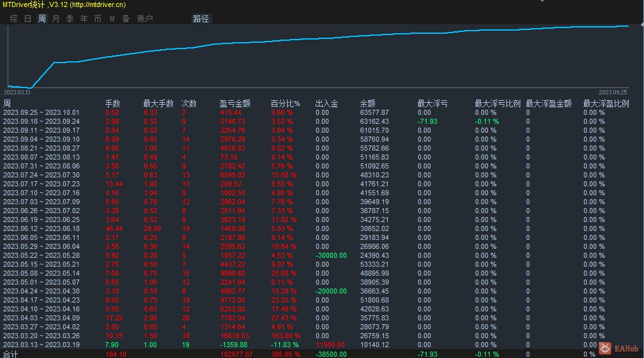Click the 11500.00 deposit value
The height and width of the screenshot is (358, 644).
(330, 345)
